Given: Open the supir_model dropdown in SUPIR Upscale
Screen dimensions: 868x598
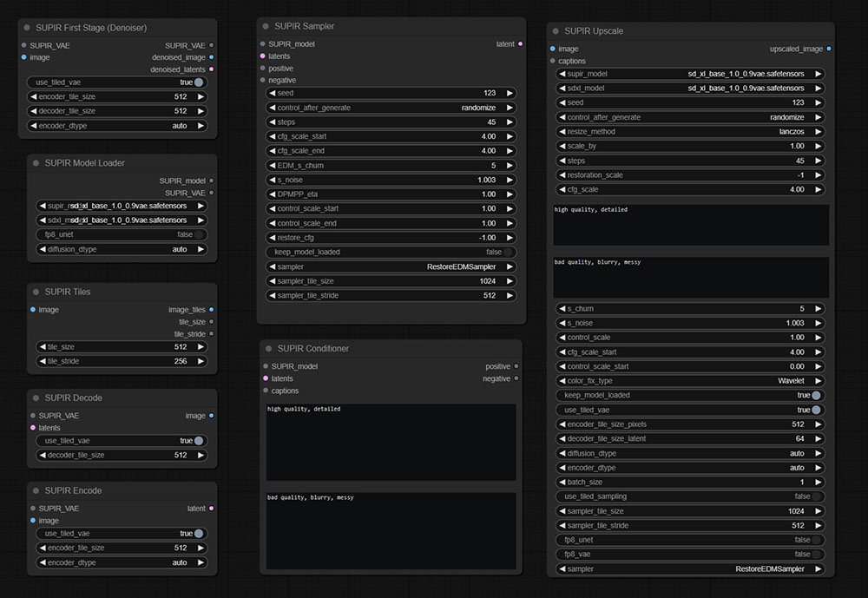Looking at the screenshot, I should (690, 74).
